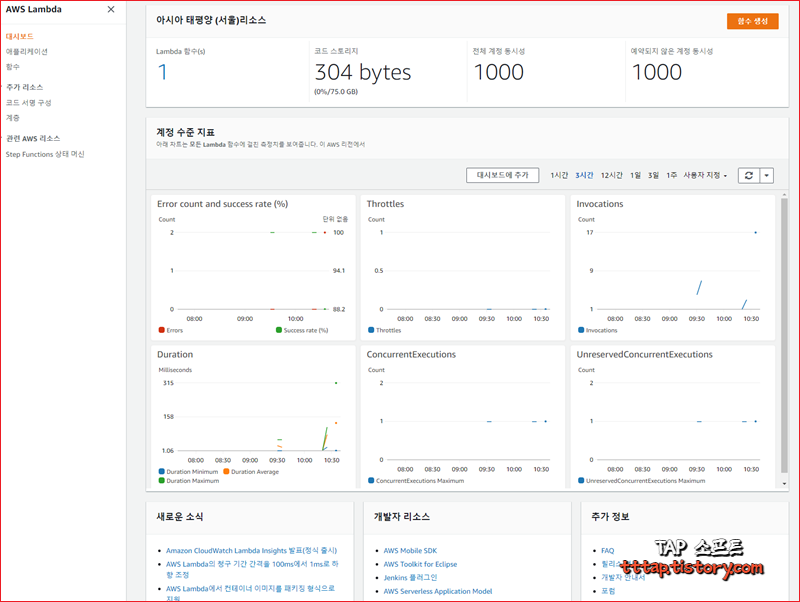This screenshot has width=800, height=602.
Task: Click the 새로운 소식 panel heading
Action: point(180,517)
